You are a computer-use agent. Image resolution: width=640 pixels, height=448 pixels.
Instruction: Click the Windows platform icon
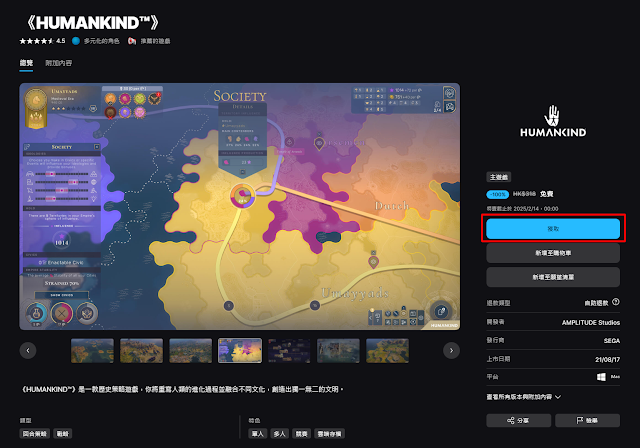point(601,377)
